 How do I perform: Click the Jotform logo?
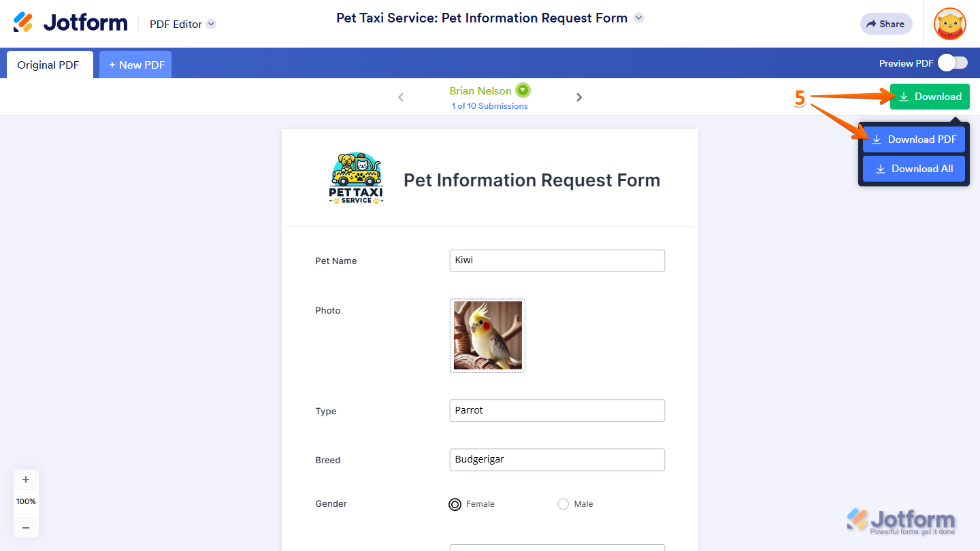click(x=70, y=23)
